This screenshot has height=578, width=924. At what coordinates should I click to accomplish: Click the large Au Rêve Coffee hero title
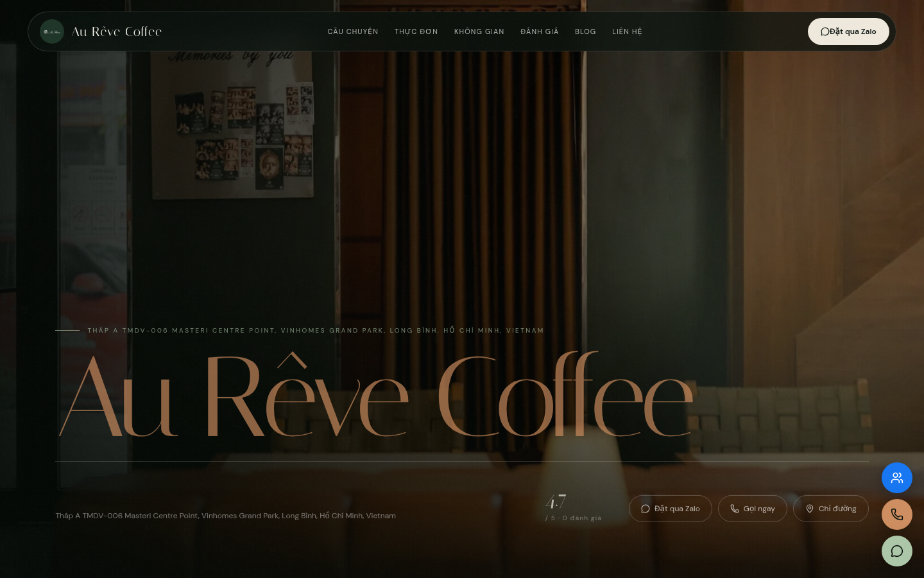376,395
